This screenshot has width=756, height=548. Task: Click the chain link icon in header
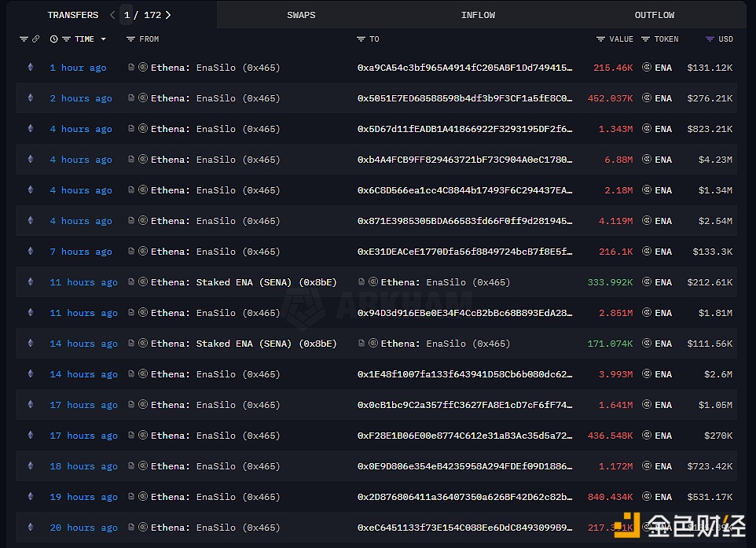(x=35, y=39)
